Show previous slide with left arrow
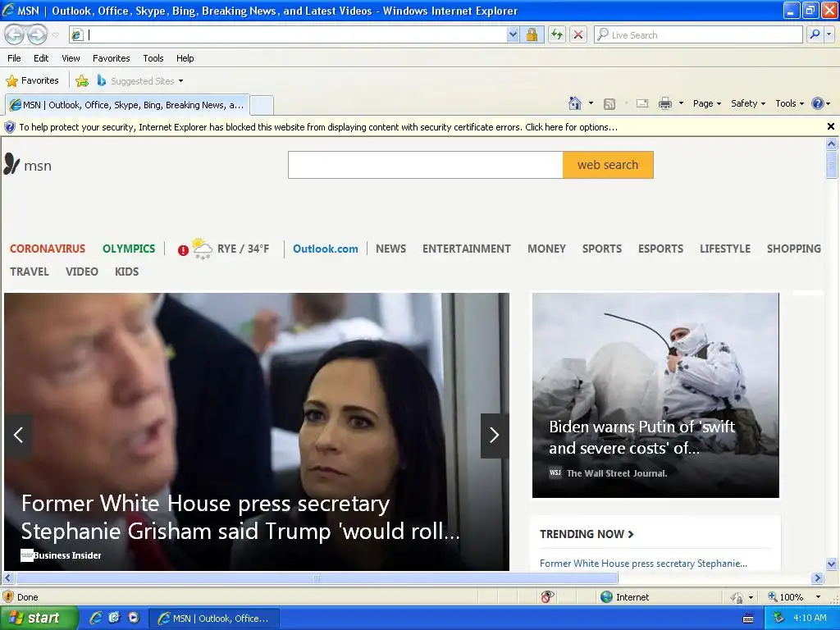 tap(18, 435)
